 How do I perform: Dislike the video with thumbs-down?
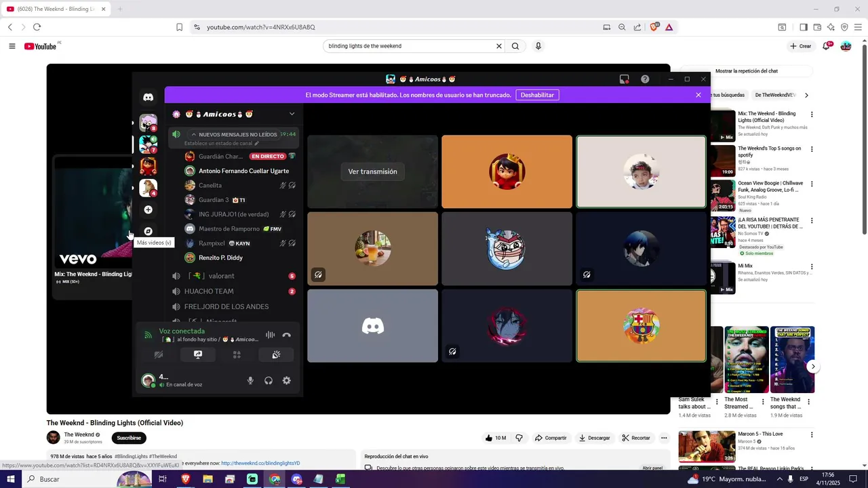[519, 438]
